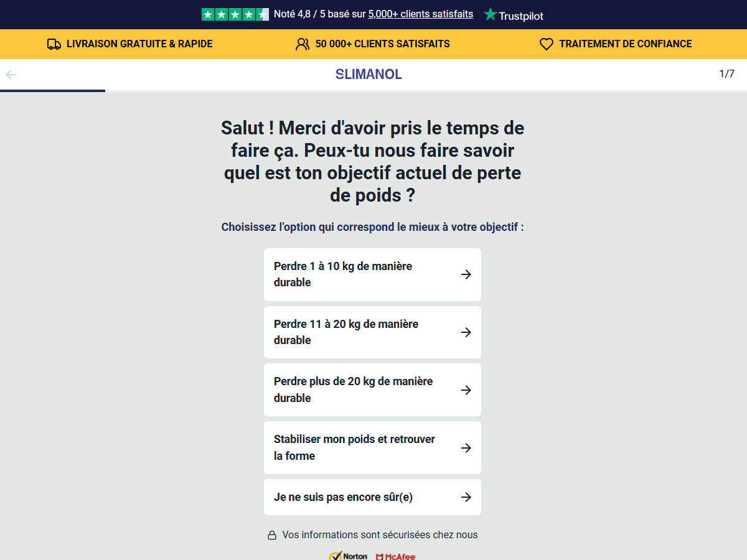
Task: Choose 'Perdre 11 à 20 kg de manière durable'
Action: click(372, 332)
